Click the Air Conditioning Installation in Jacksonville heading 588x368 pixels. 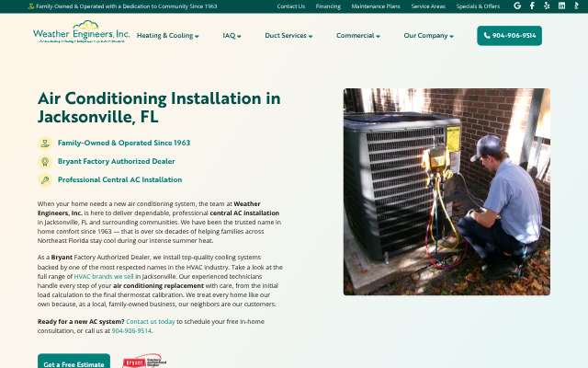click(x=159, y=108)
